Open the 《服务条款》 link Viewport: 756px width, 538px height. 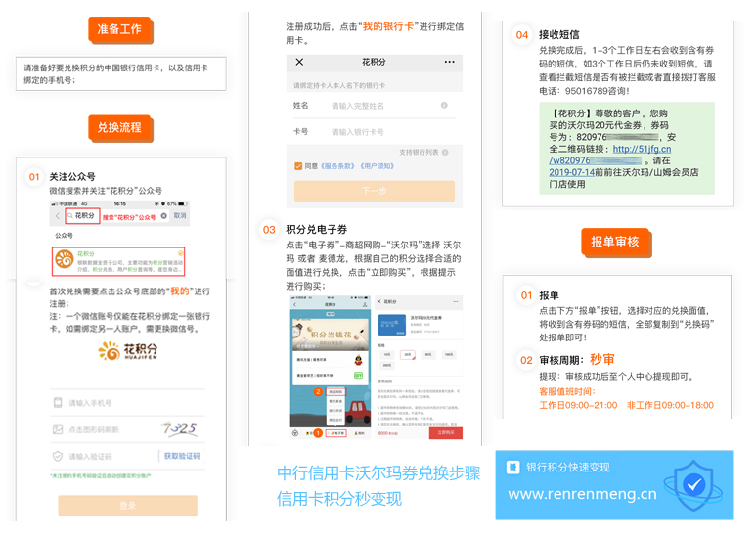(x=338, y=166)
